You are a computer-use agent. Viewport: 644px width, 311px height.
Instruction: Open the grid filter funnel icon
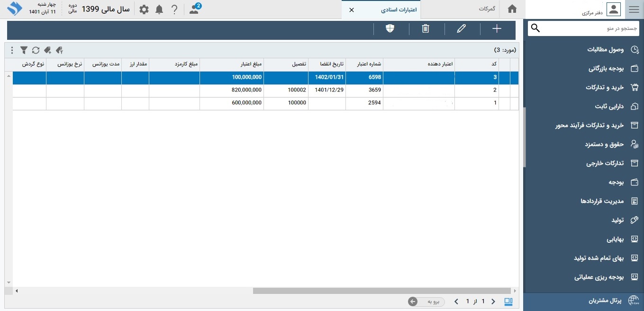[24, 50]
